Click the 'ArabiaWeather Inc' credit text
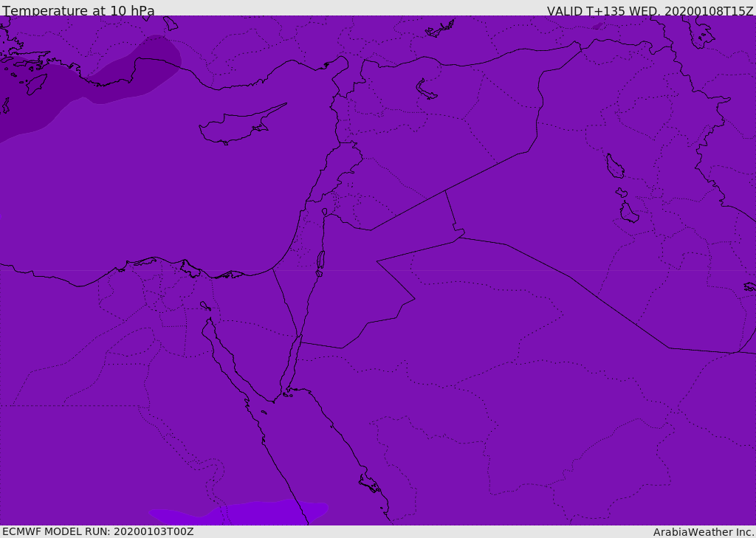Image resolution: width=756 pixels, height=538 pixels. [x=704, y=532]
